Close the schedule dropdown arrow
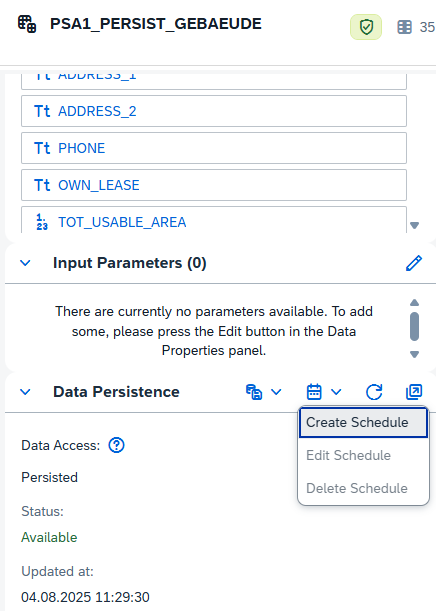The width and height of the screenshot is (436, 611). click(336, 392)
